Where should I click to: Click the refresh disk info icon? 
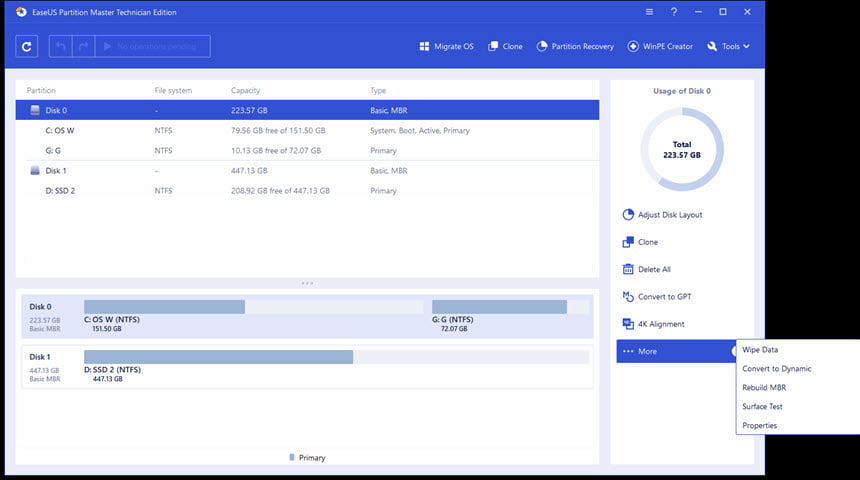click(x=26, y=47)
